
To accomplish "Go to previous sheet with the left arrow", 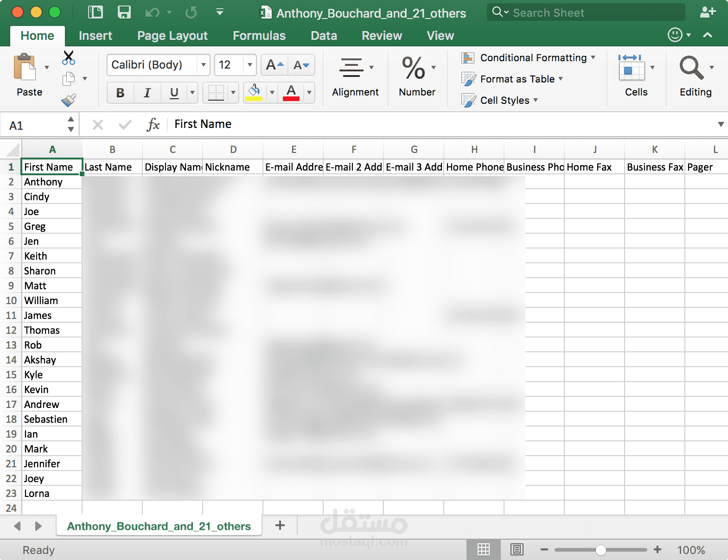I will pyautogui.click(x=18, y=526).
